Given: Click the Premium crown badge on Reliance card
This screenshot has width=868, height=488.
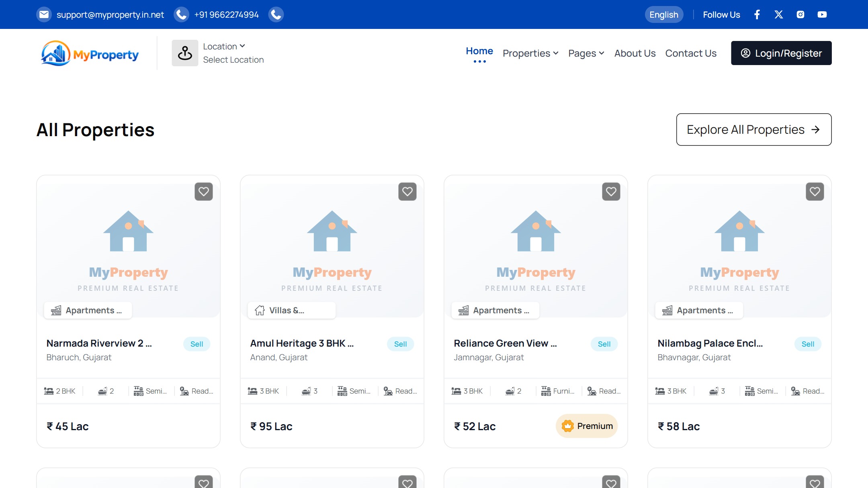Looking at the screenshot, I should (x=587, y=426).
